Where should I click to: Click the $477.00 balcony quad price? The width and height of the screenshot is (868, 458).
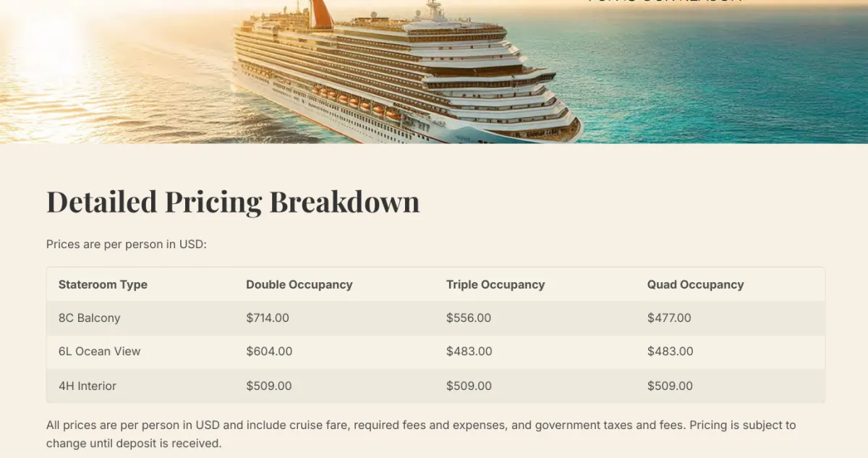coord(669,318)
